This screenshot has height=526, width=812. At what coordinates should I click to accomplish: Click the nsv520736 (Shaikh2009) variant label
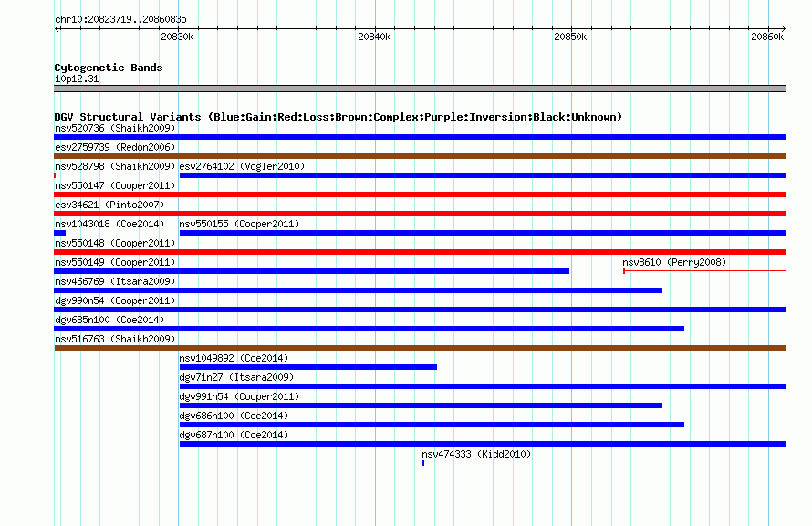click(x=115, y=128)
